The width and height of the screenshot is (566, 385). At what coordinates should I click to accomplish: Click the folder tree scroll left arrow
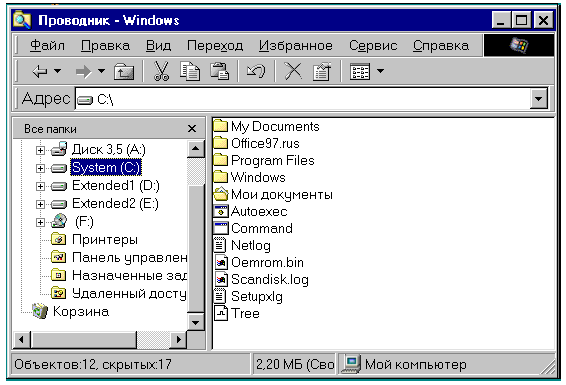pos(22,340)
